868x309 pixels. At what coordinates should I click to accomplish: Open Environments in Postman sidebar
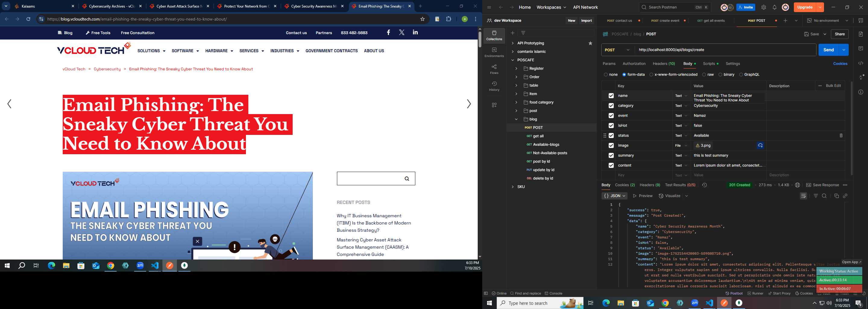click(494, 52)
